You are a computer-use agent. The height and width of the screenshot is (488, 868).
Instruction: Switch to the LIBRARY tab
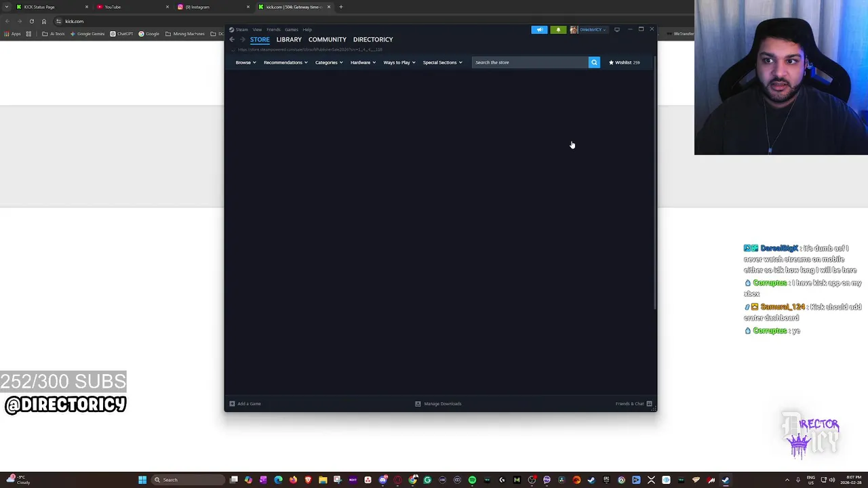pyautogui.click(x=289, y=39)
